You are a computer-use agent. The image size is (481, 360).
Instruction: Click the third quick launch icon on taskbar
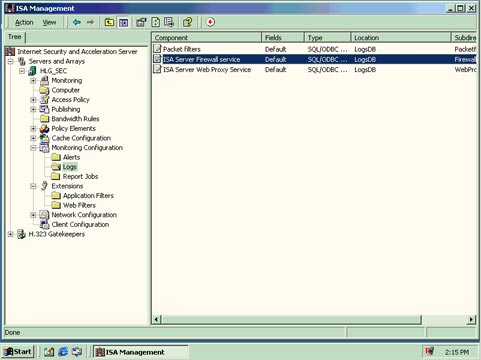click(77, 351)
